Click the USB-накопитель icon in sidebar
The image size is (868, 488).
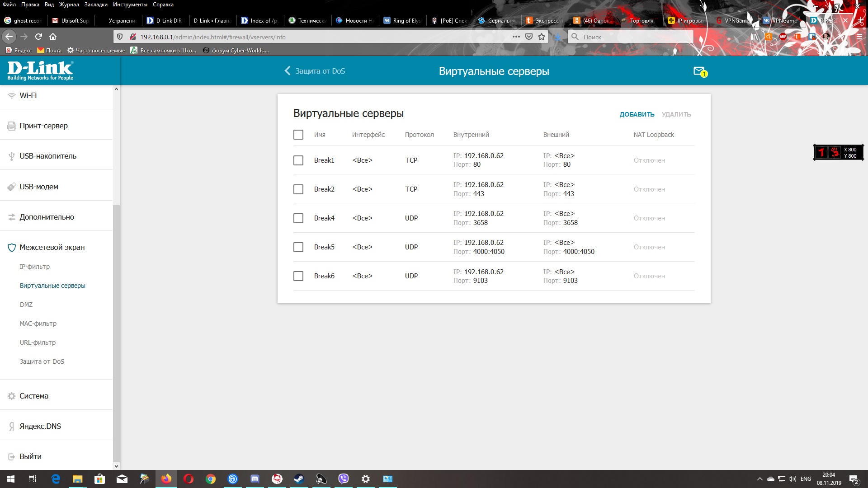pyautogui.click(x=12, y=156)
